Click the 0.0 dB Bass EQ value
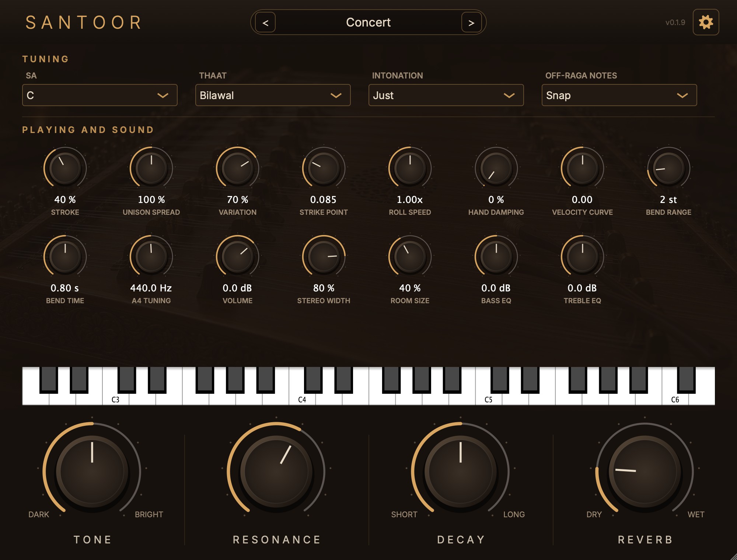The image size is (737, 560). (x=496, y=288)
